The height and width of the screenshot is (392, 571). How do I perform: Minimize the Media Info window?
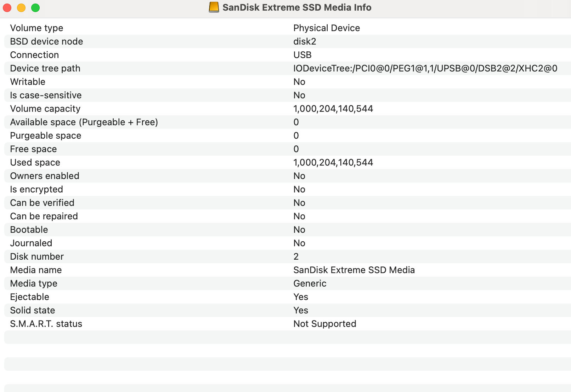[21, 8]
